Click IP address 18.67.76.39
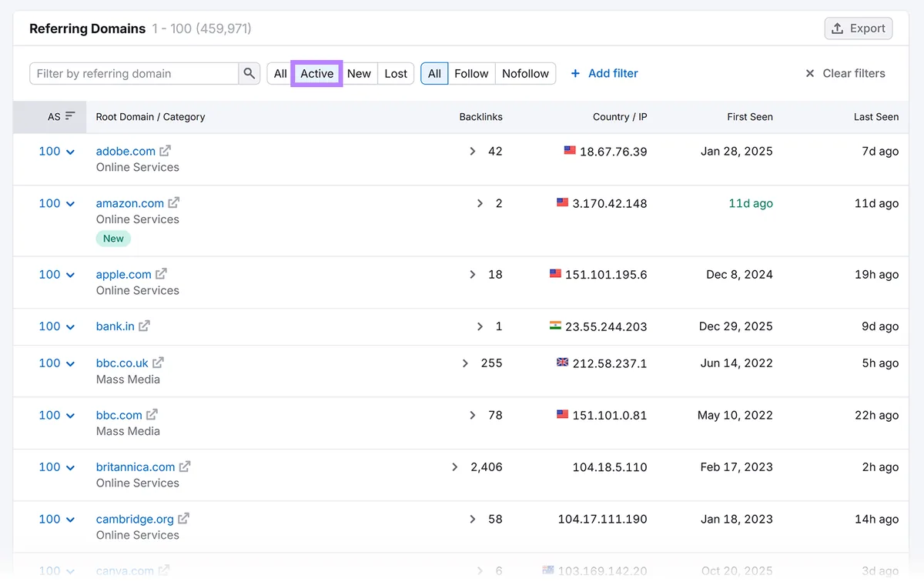Viewport: 924px width, 585px height. 613,152
